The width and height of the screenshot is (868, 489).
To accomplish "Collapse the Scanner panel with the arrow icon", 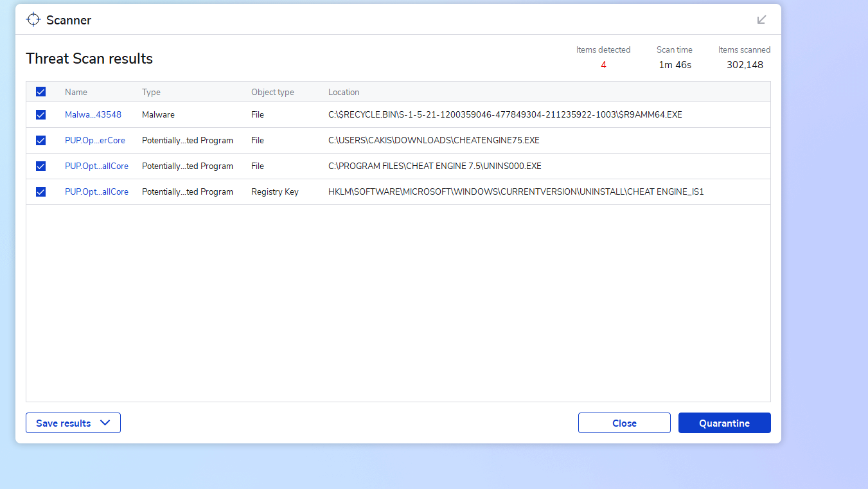I will (x=762, y=19).
